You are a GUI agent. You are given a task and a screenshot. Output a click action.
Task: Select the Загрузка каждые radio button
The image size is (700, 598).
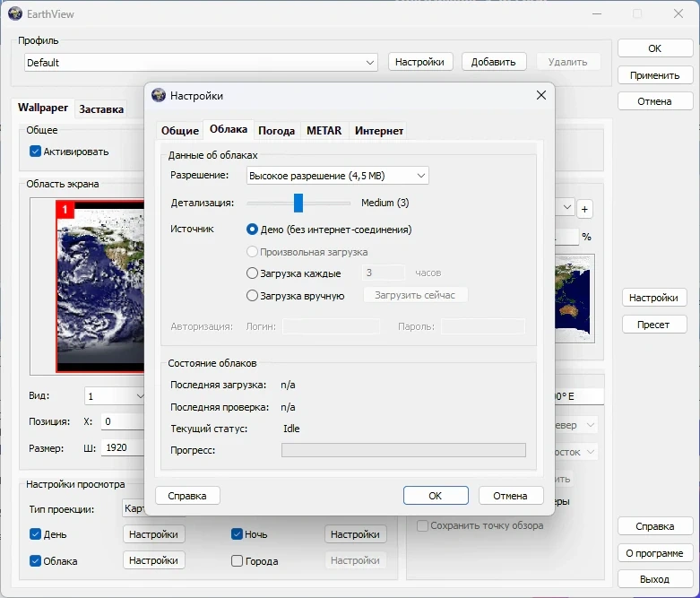252,273
